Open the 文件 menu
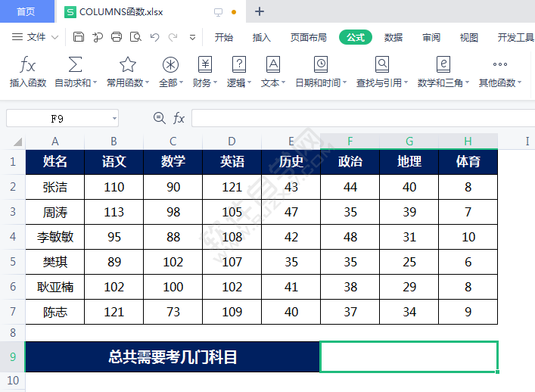 [36, 37]
